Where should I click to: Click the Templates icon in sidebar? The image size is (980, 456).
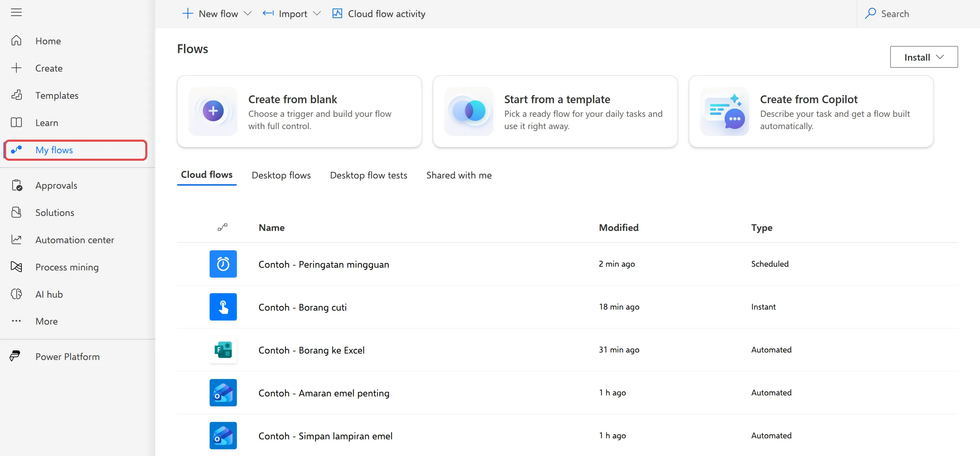pyautogui.click(x=16, y=95)
